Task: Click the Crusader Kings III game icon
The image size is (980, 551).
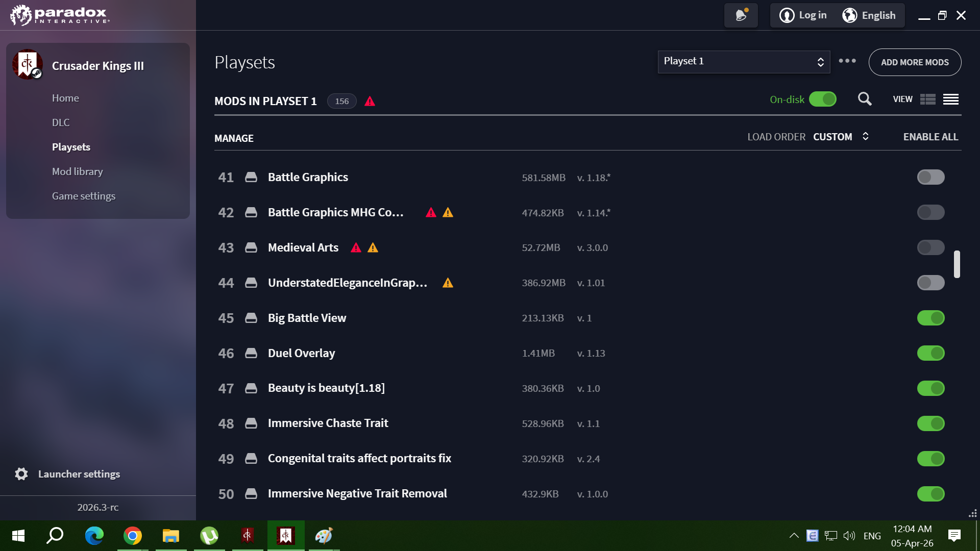Action: point(28,65)
